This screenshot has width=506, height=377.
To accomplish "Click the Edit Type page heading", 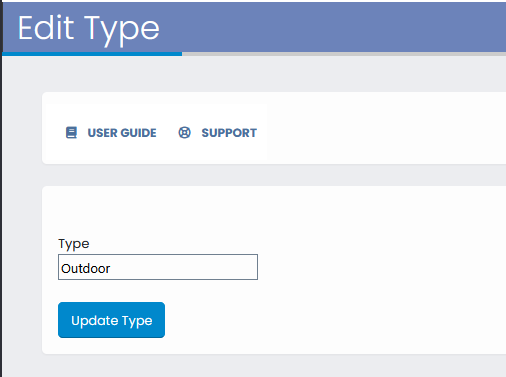I will (89, 29).
